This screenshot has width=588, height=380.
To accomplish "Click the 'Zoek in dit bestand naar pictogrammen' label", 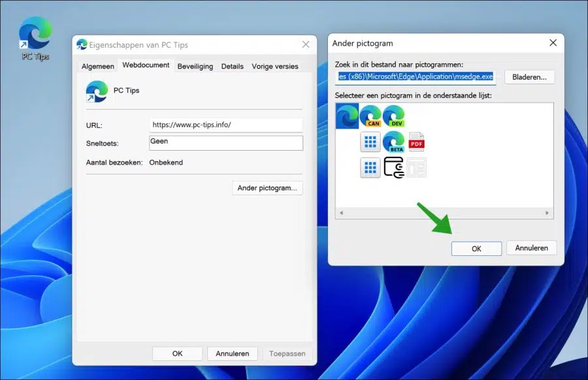I will tap(399, 65).
